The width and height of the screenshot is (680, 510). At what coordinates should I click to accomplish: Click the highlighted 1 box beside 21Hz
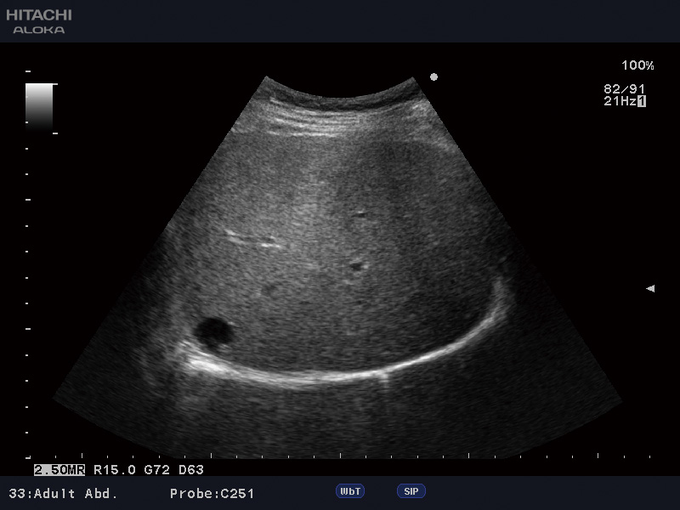pos(642,102)
